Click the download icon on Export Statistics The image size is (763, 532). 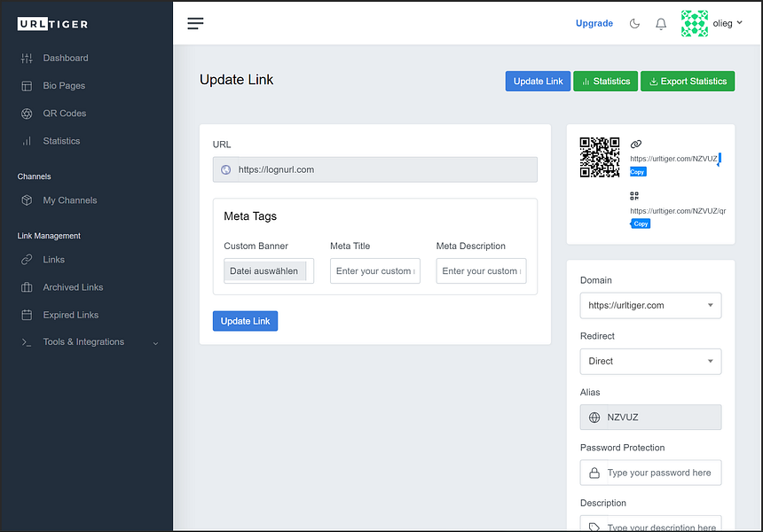tap(654, 82)
